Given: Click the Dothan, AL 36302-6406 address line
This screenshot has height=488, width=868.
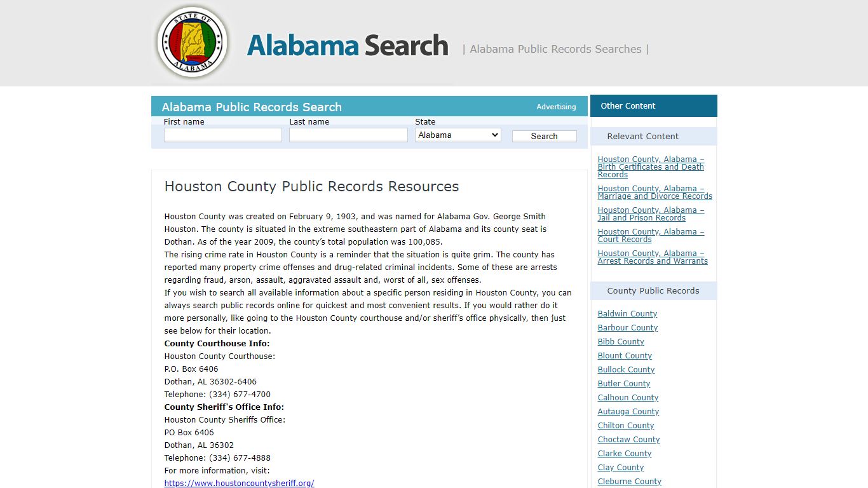Looking at the screenshot, I should click(210, 382).
